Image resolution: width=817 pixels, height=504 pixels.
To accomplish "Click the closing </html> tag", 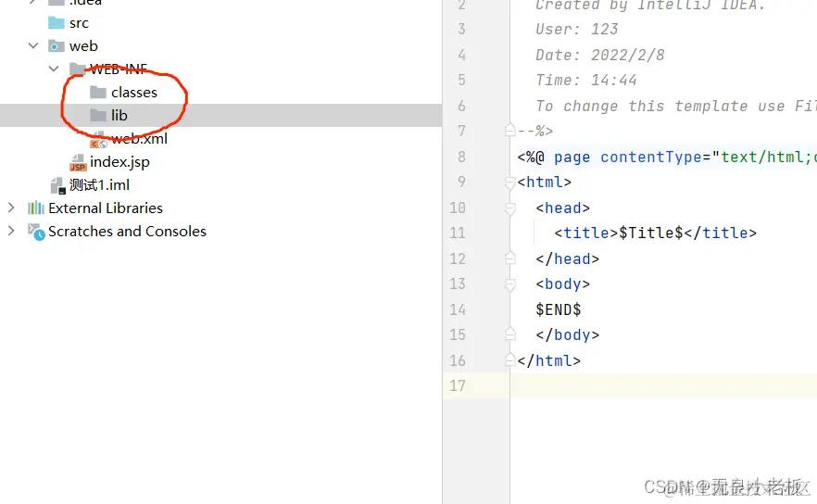I will (549, 360).
